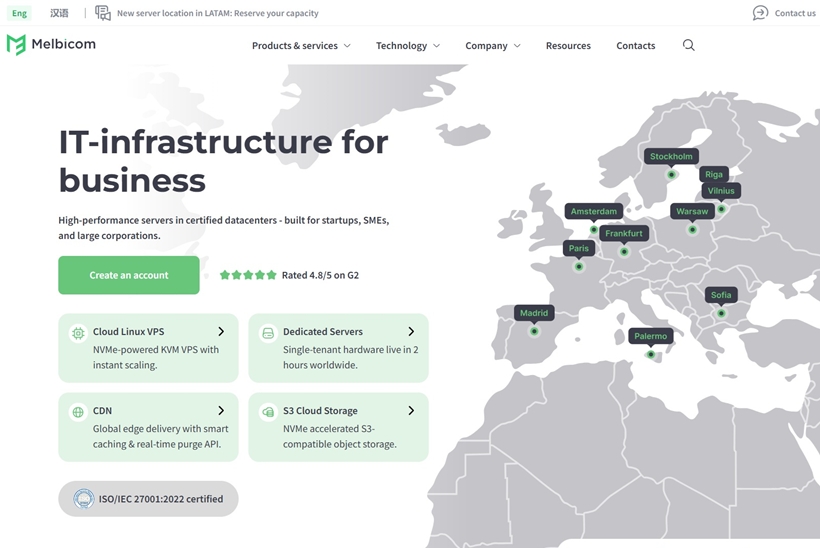Click the Rated 4.8/5 on G2 text
820x548 pixels.
(320, 275)
